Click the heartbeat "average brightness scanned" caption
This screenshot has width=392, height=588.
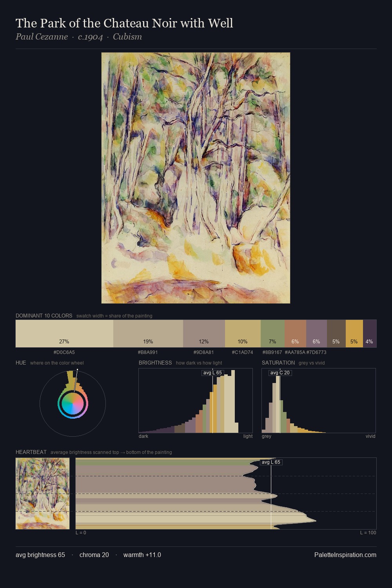tap(111, 452)
